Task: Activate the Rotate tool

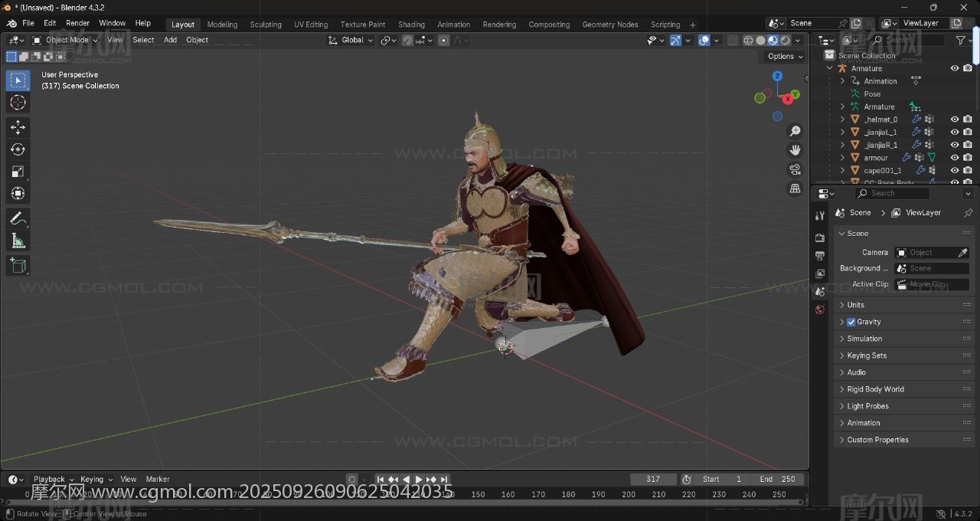Action: pyautogui.click(x=18, y=149)
